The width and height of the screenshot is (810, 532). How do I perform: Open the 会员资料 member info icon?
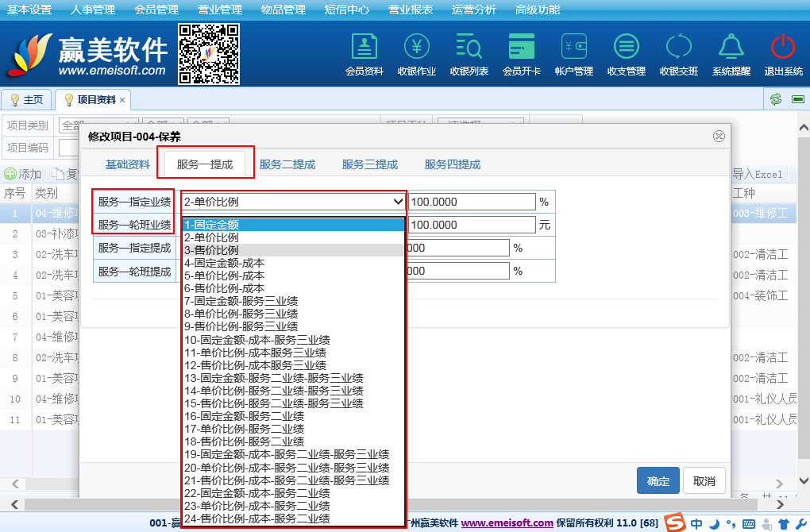(x=364, y=54)
